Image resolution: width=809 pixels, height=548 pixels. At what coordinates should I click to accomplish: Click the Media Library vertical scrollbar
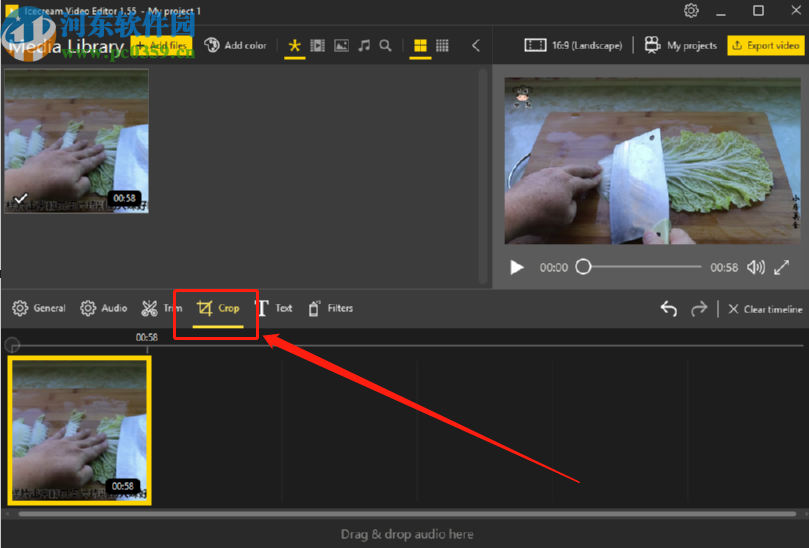click(483, 176)
